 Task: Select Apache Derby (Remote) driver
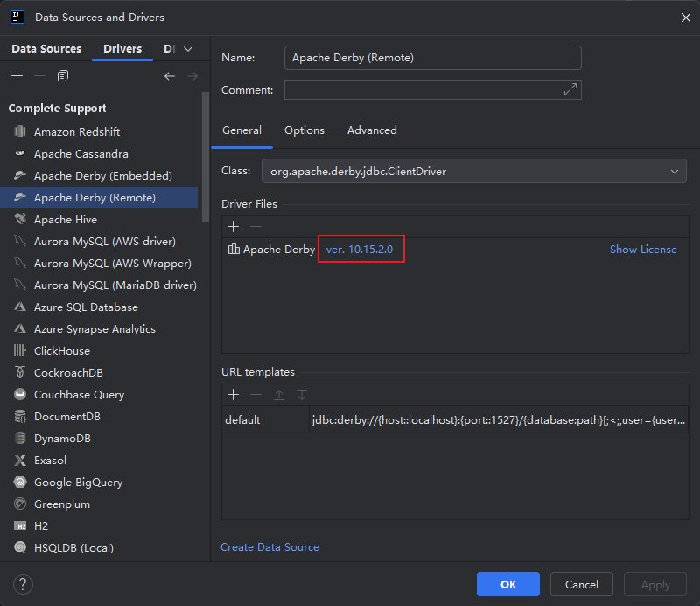(x=99, y=197)
